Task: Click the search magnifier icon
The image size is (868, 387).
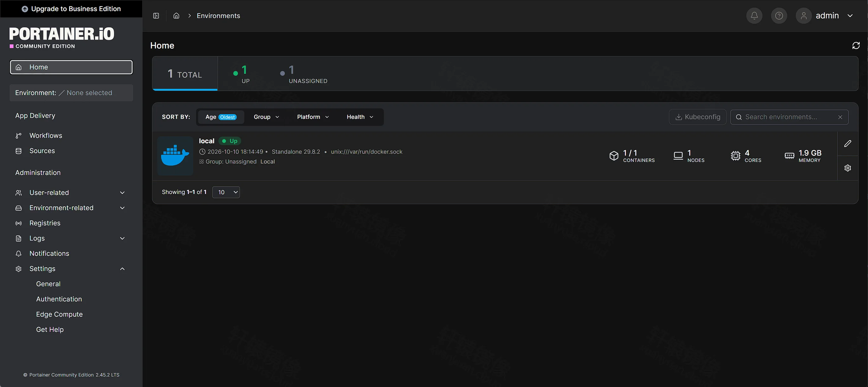Action: (x=739, y=117)
